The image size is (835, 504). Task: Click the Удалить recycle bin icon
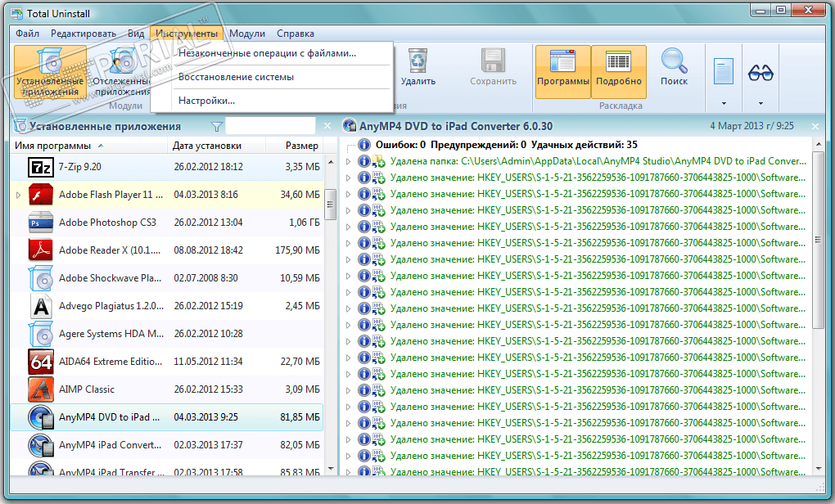(417, 62)
